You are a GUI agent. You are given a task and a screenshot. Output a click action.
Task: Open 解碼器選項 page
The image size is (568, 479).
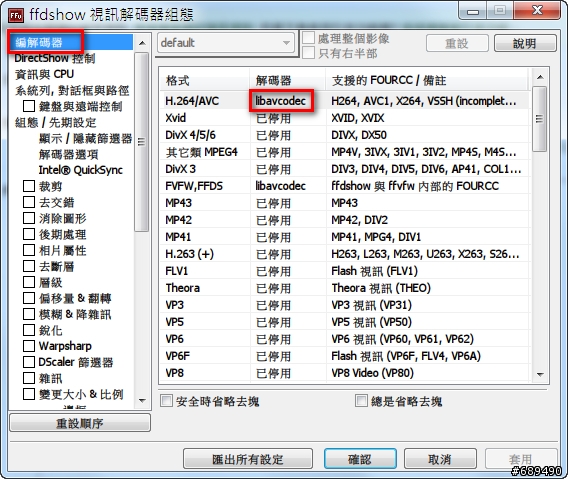click(68, 154)
